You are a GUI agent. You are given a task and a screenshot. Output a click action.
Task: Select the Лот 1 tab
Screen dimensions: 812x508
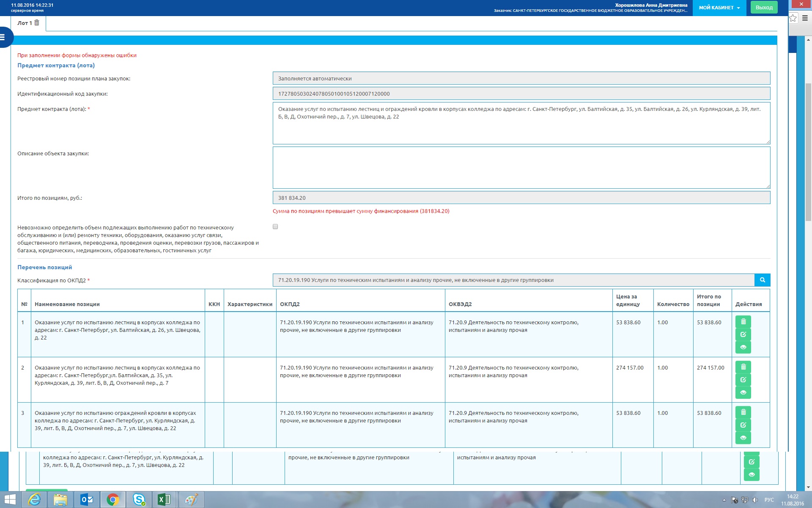25,23
